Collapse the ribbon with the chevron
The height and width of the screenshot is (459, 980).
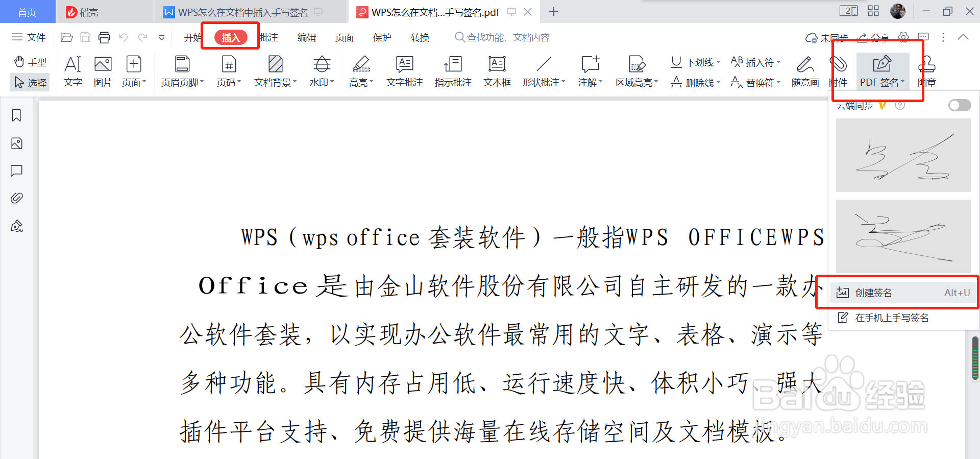[x=963, y=37]
